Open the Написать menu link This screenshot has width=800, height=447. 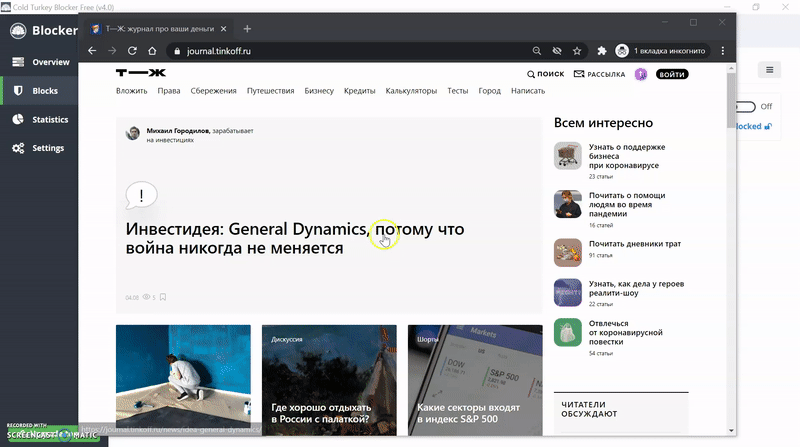coord(528,91)
